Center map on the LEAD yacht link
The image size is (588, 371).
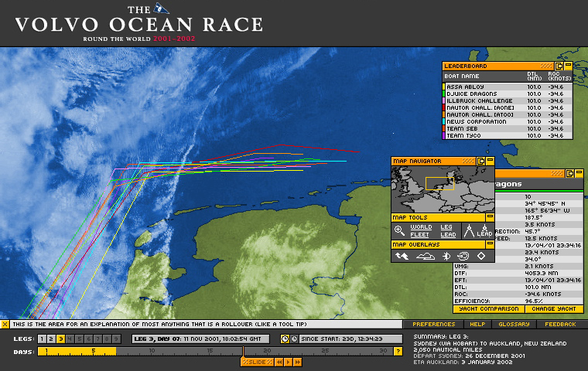tap(448, 235)
